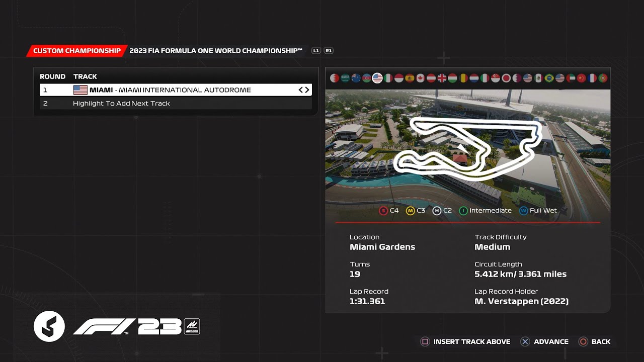Select the Azerbaijan flag icon
The image size is (644, 362).
coord(367,78)
